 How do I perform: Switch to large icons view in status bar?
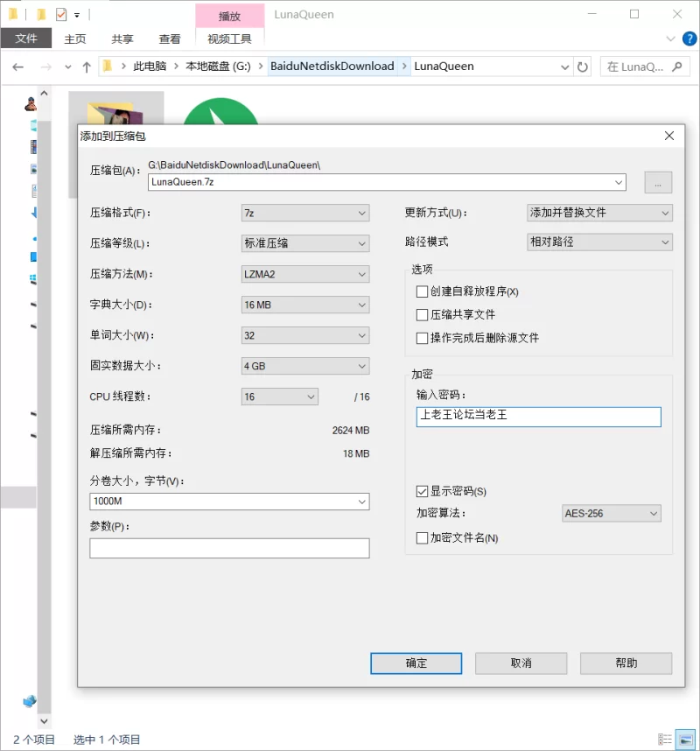click(685, 740)
